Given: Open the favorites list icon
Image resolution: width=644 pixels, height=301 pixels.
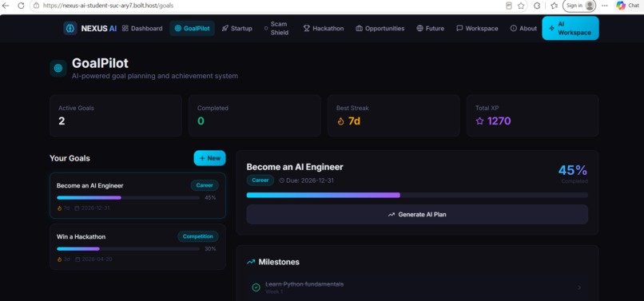Looking at the screenshot, I should tap(554, 6).
